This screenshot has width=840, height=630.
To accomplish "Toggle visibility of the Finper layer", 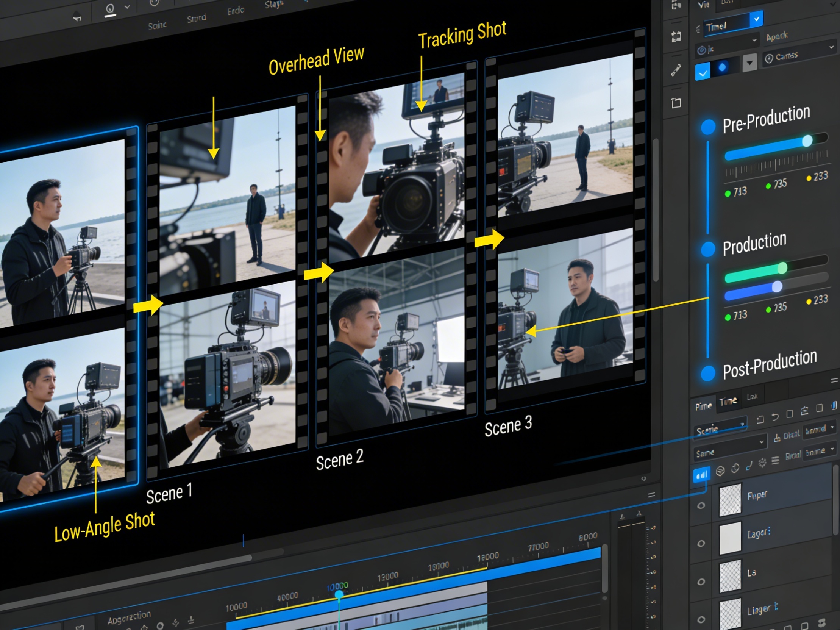I will tap(701, 505).
